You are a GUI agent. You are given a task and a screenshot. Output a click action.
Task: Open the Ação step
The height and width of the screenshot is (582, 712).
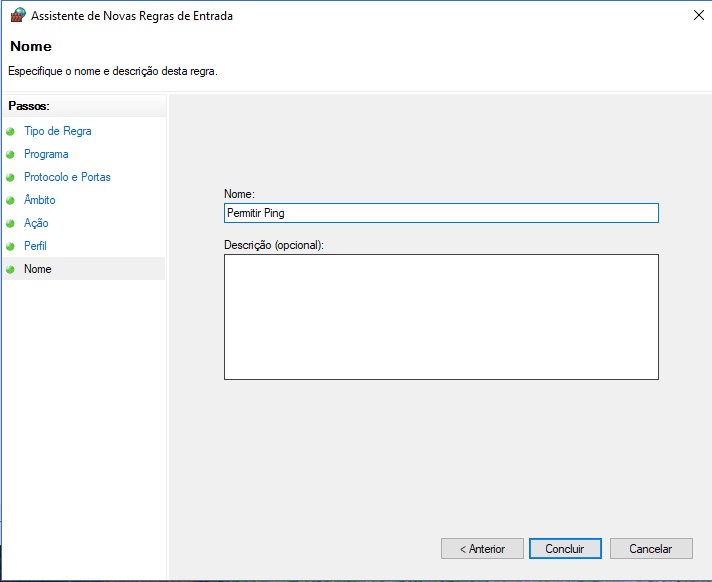click(x=36, y=223)
